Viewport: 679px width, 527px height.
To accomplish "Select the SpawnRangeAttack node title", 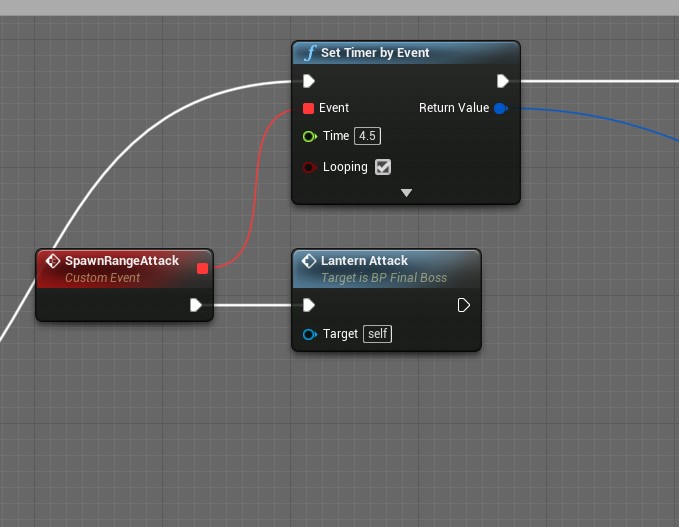I will (x=121, y=261).
